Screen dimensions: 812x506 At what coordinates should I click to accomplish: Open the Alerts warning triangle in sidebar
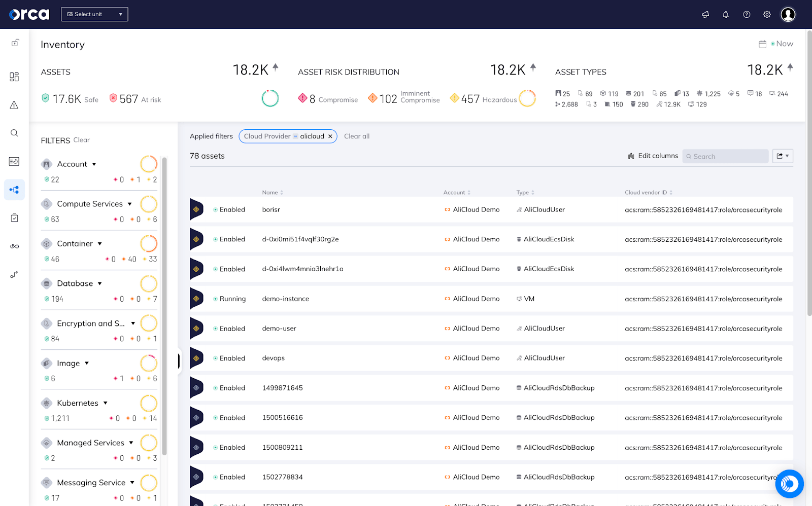pyautogui.click(x=14, y=105)
